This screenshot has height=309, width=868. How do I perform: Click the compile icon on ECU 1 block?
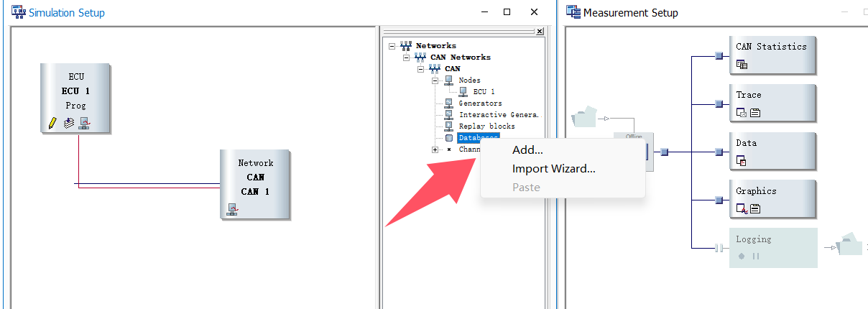(x=68, y=124)
